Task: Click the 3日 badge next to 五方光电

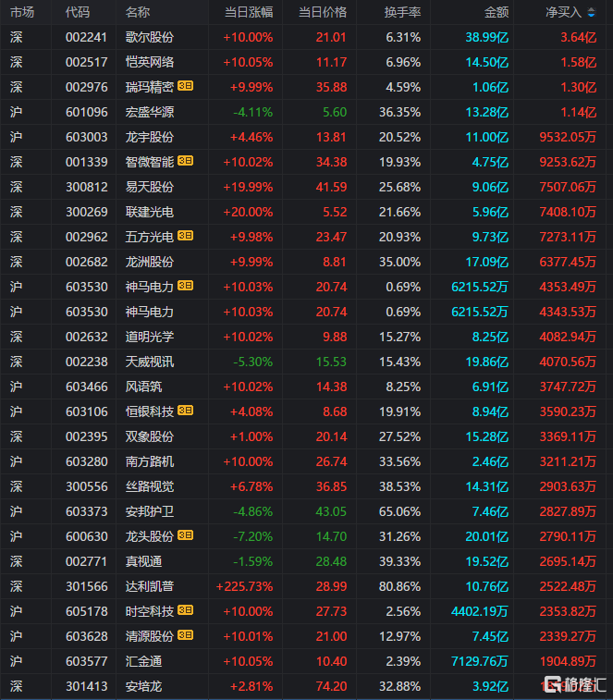Action: point(185,236)
